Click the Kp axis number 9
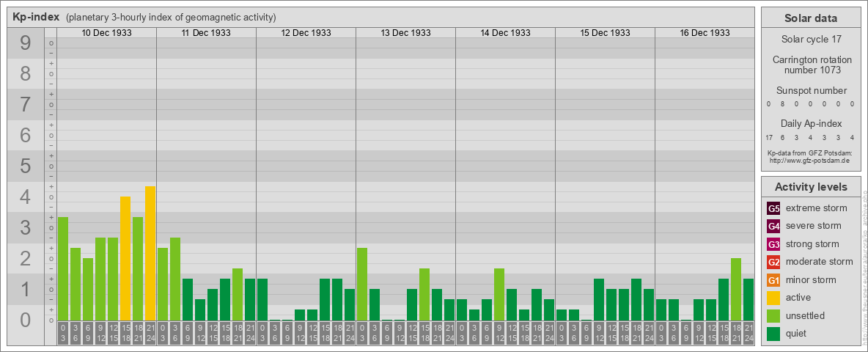The width and height of the screenshot is (868, 352). click(26, 43)
